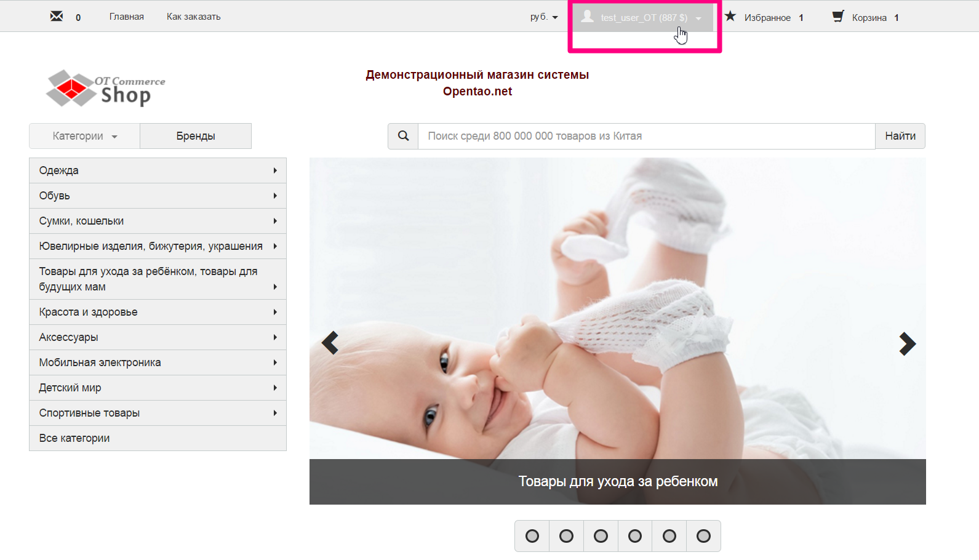The width and height of the screenshot is (979, 560).
Task: Open Все категории link
Action: point(158,438)
